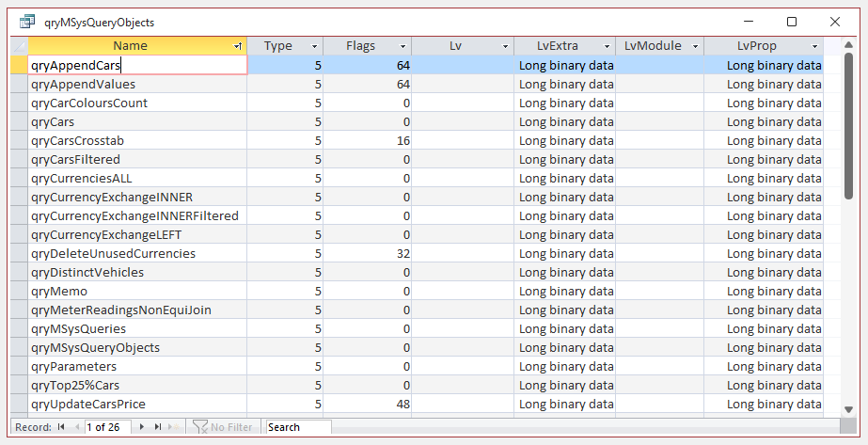Select the row selector for qryMemo
The height and width of the screenshot is (445, 868).
19,291
